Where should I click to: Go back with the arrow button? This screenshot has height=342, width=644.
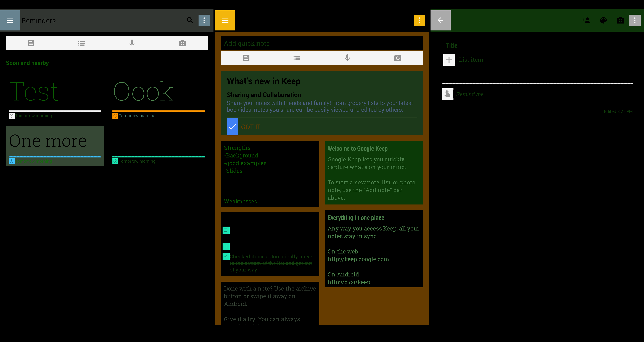coord(440,20)
